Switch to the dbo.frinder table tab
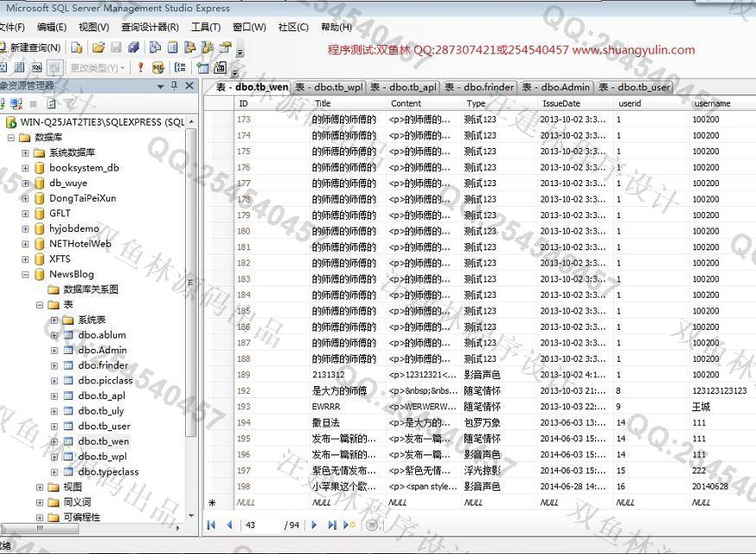This screenshot has width=756, height=554. click(479, 87)
